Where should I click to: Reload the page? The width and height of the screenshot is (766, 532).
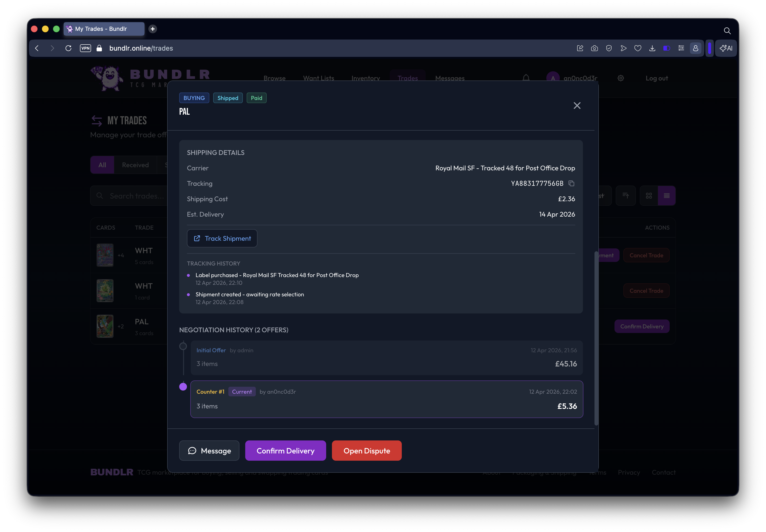click(x=68, y=48)
